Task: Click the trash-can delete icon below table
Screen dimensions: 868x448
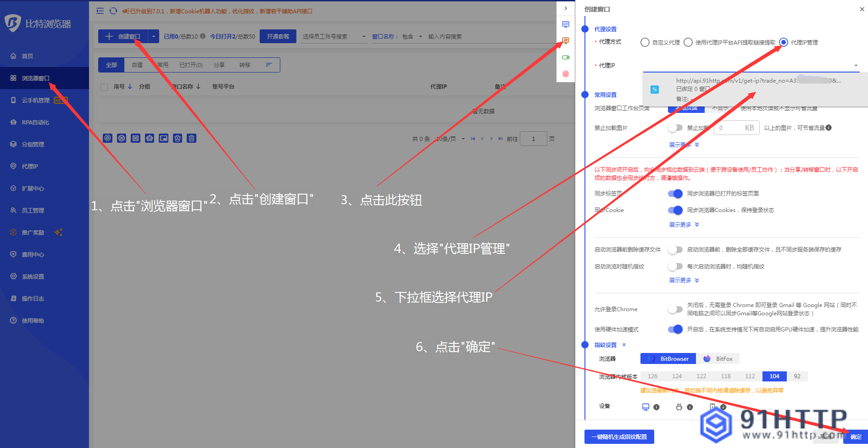Action: pos(192,138)
